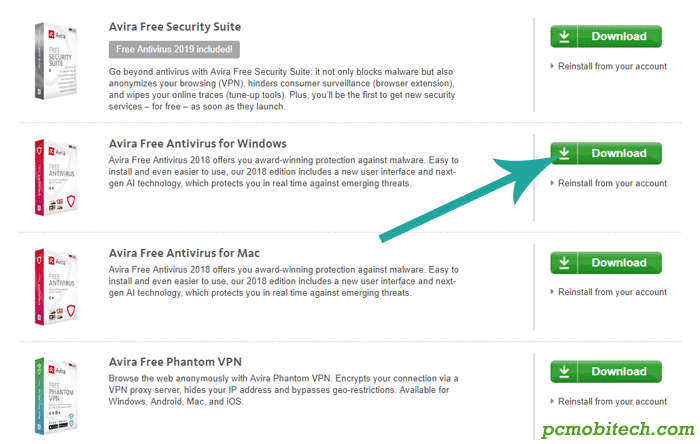Download Avira Free Antivirus for Mac
The image size is (700, 444).
[606, 262]
